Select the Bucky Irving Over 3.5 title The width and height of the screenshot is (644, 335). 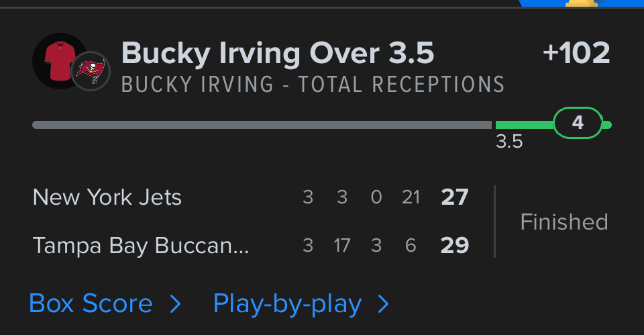click(277, 53)
